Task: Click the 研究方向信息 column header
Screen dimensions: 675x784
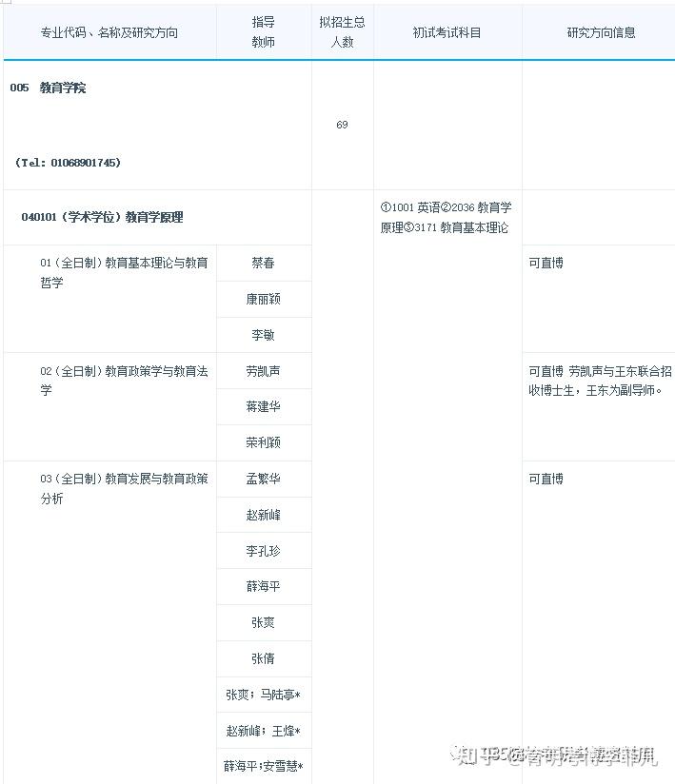Action: [x=601, y=32]
